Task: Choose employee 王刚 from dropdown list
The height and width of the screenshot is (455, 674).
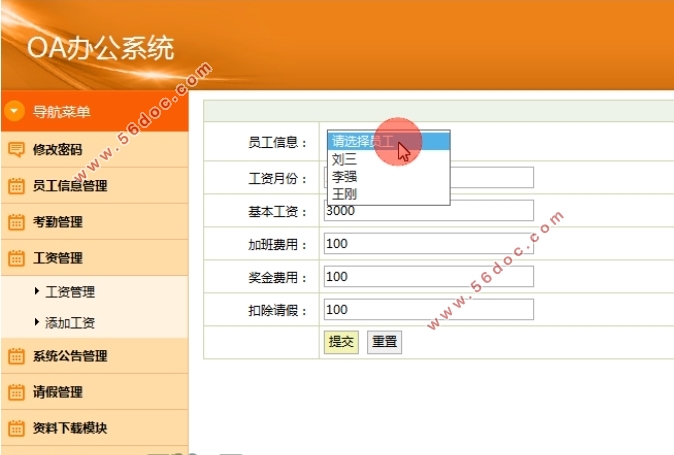Action: point(389,194)
